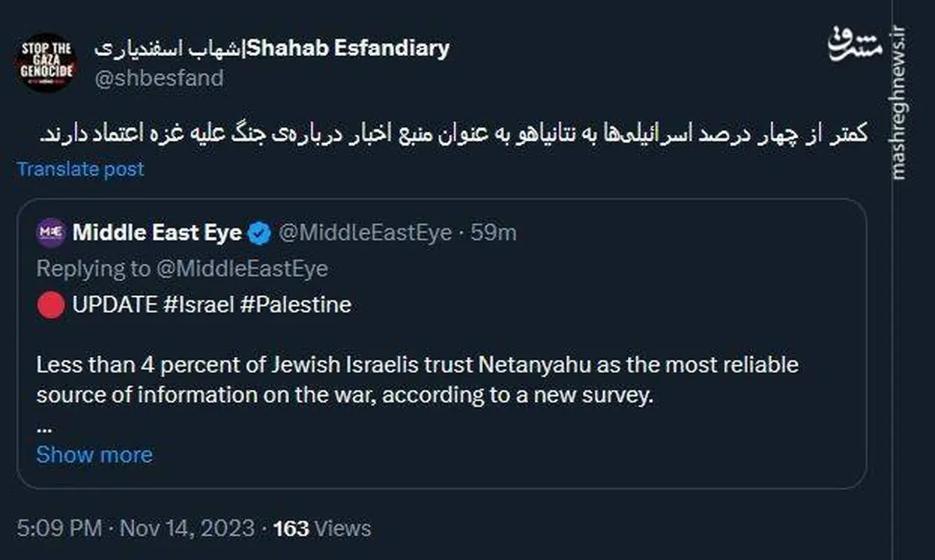Click the Show more link

point(94,454)
